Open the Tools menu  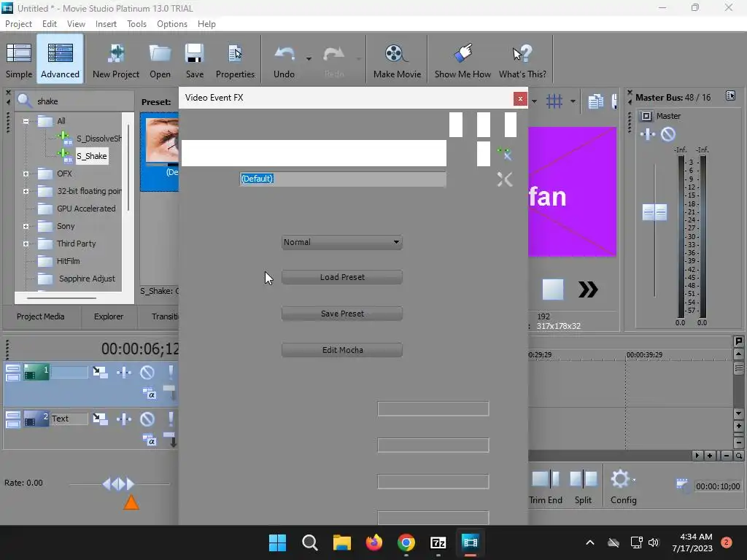point(136,24)
